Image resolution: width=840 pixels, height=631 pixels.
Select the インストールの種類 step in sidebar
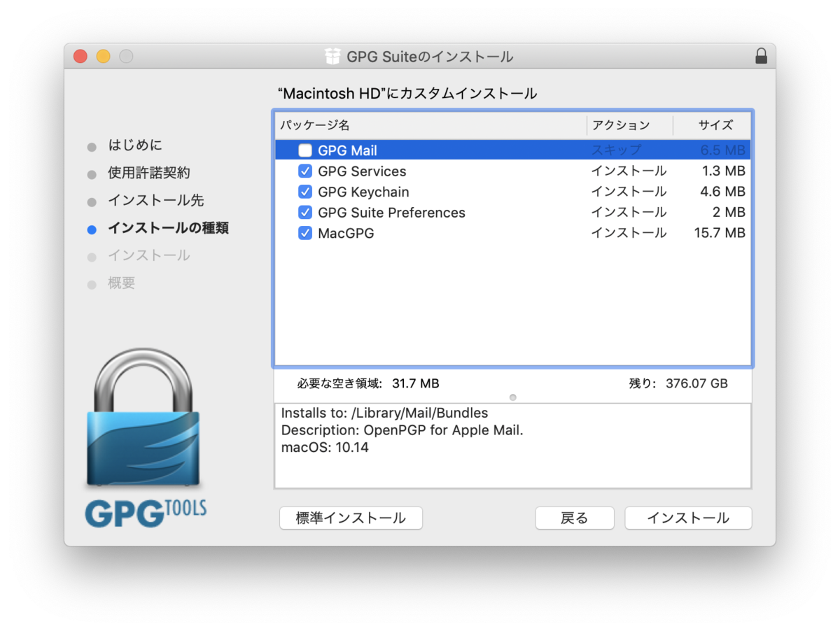coord(168,228)
